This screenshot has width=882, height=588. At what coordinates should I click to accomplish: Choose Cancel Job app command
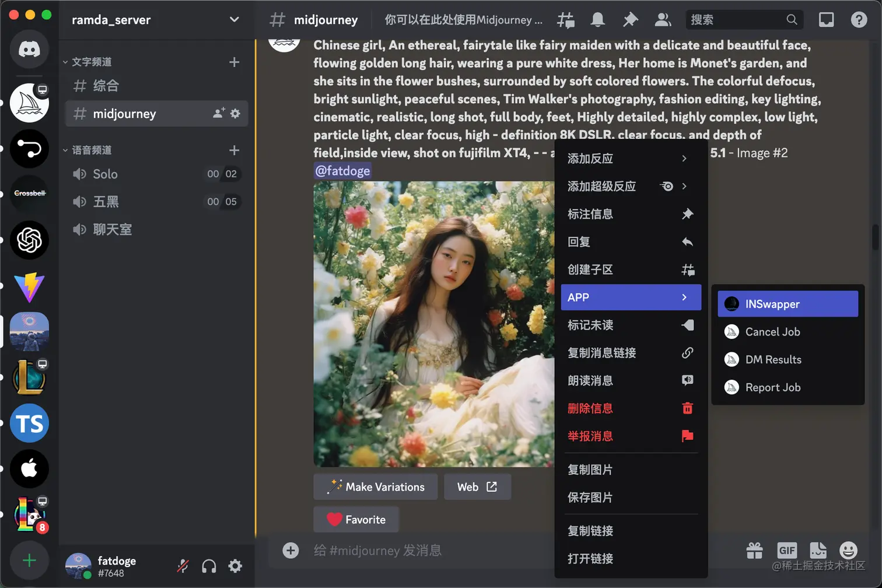[787, 332]
